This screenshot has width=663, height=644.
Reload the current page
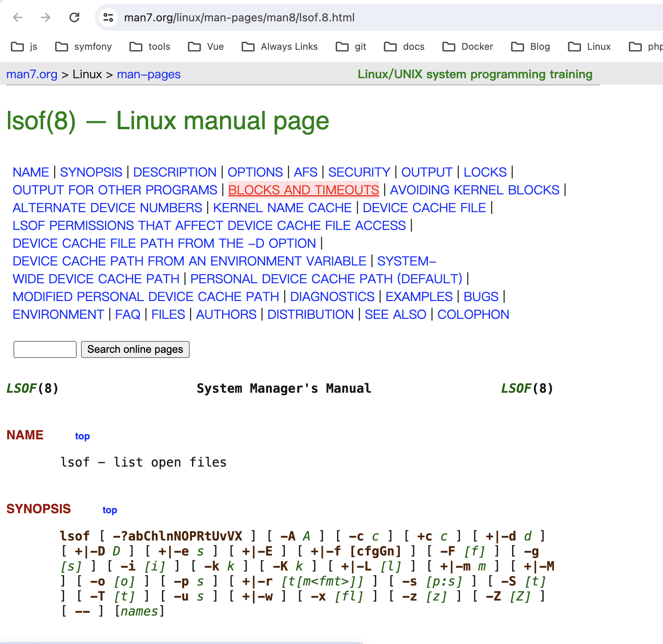tap(74, 17)
